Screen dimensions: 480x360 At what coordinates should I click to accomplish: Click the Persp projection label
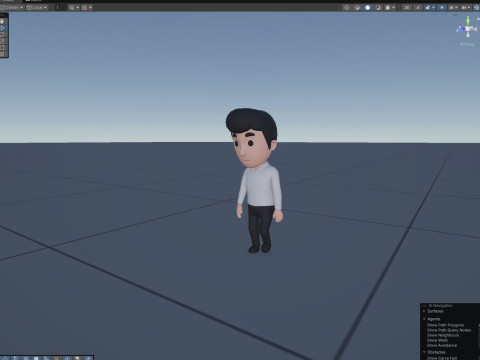pos(467,44)
